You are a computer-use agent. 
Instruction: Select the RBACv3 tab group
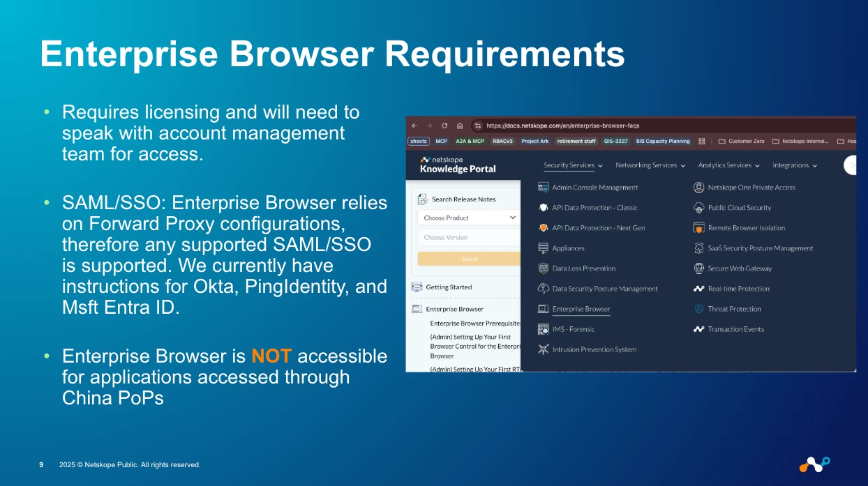502,141
